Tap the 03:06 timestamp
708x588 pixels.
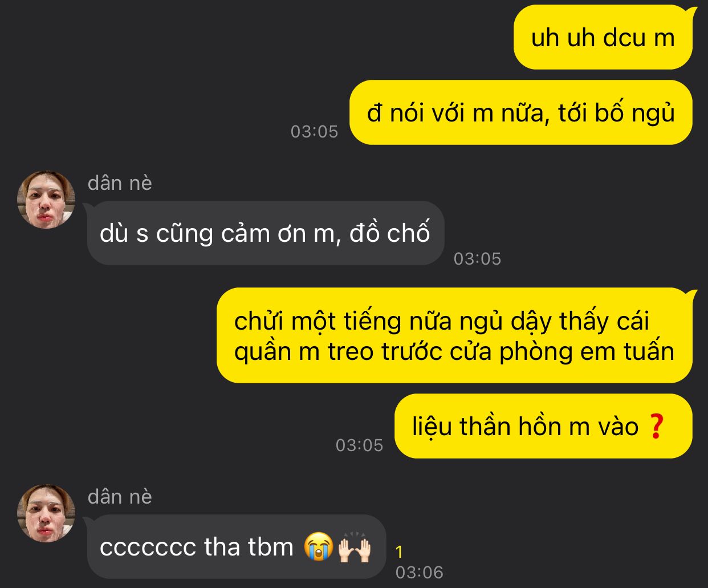[419, 573]
